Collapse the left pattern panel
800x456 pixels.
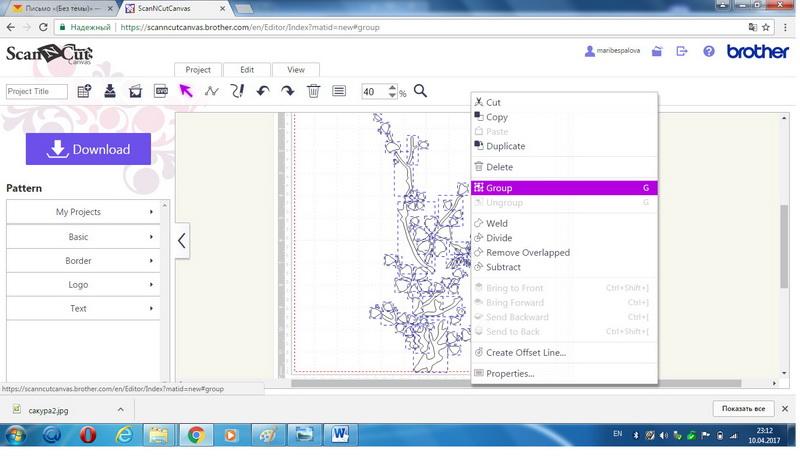click(182, 240)
